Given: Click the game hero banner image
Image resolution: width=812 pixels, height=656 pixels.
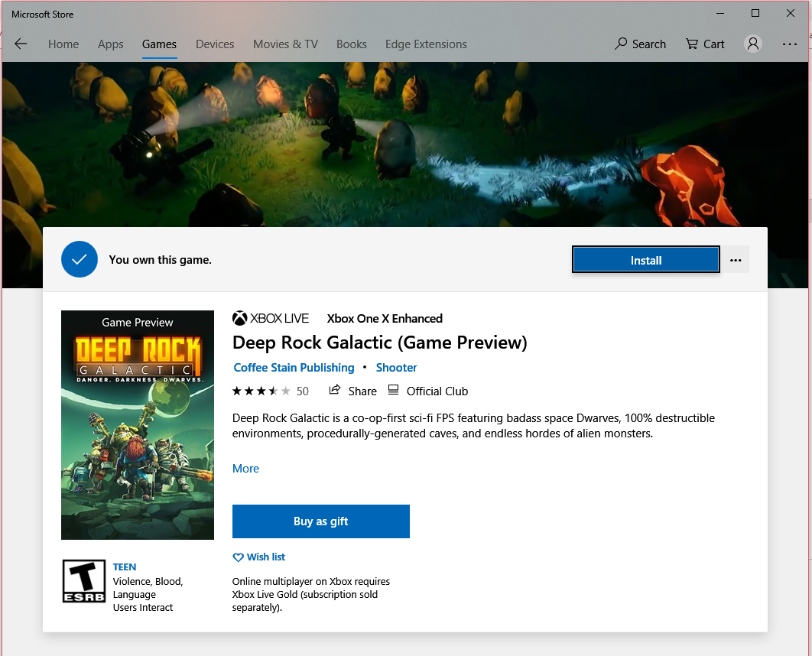Looking at the screenshot, I should click(405, 144).
